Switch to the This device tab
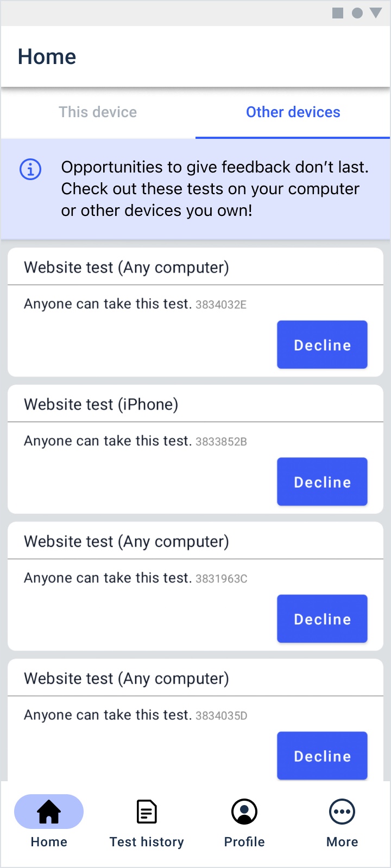Image resolution: width=391 pixels, height=868 pixels. (98, 112)
